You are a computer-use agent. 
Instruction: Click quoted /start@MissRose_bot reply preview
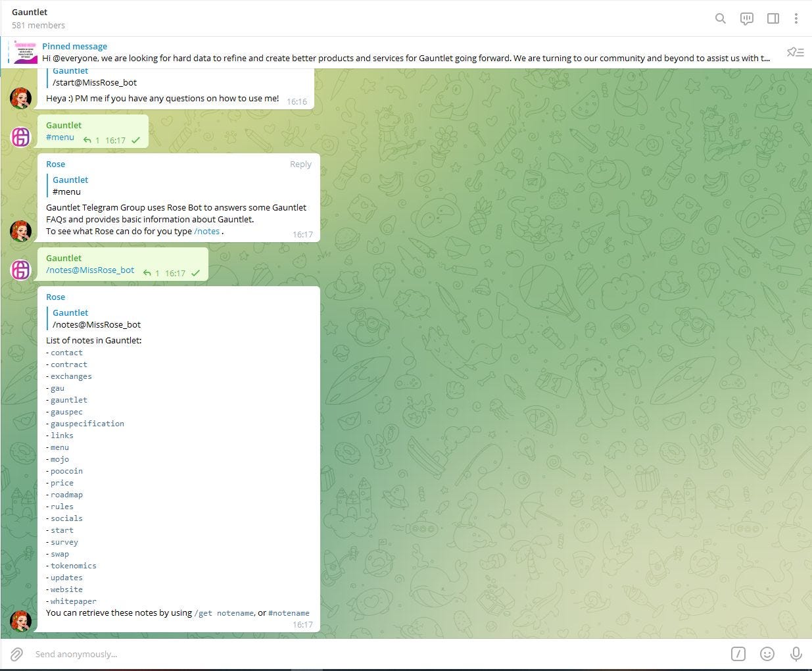pos(178,77)
